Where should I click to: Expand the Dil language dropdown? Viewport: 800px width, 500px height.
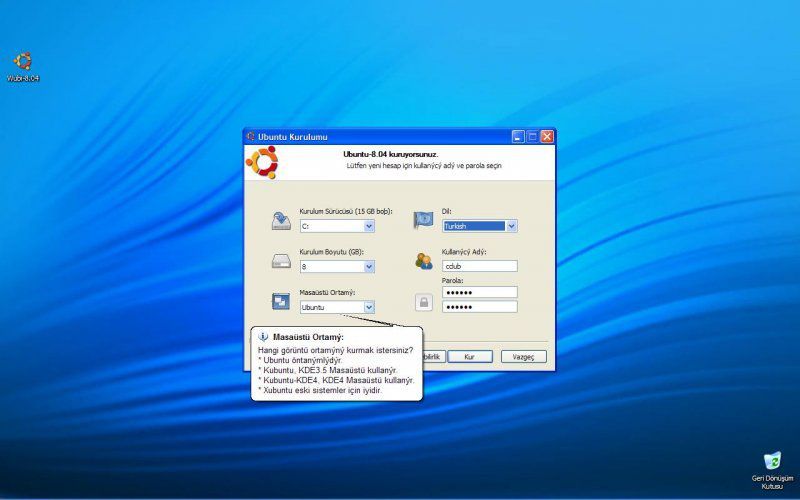512,226
